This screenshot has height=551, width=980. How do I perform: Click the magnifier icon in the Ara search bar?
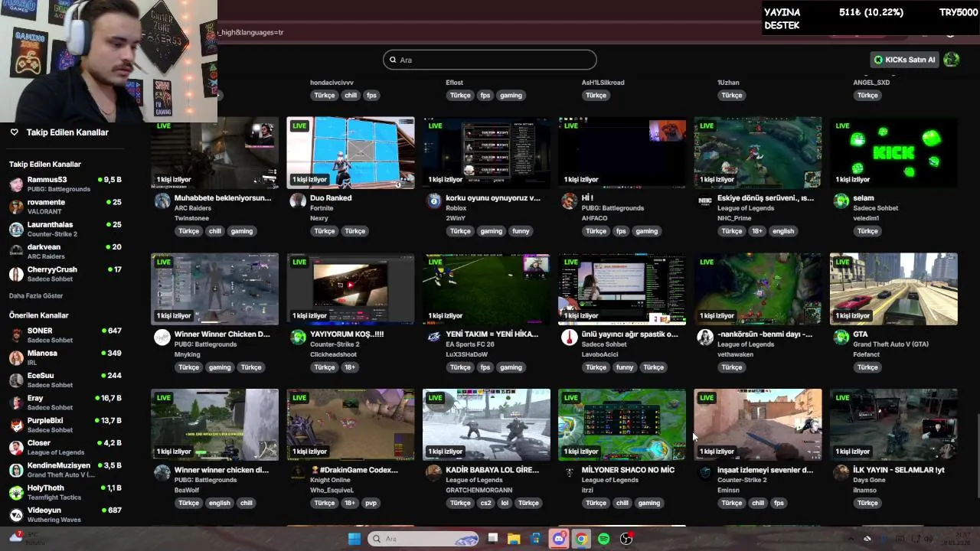tap(393, 60)
